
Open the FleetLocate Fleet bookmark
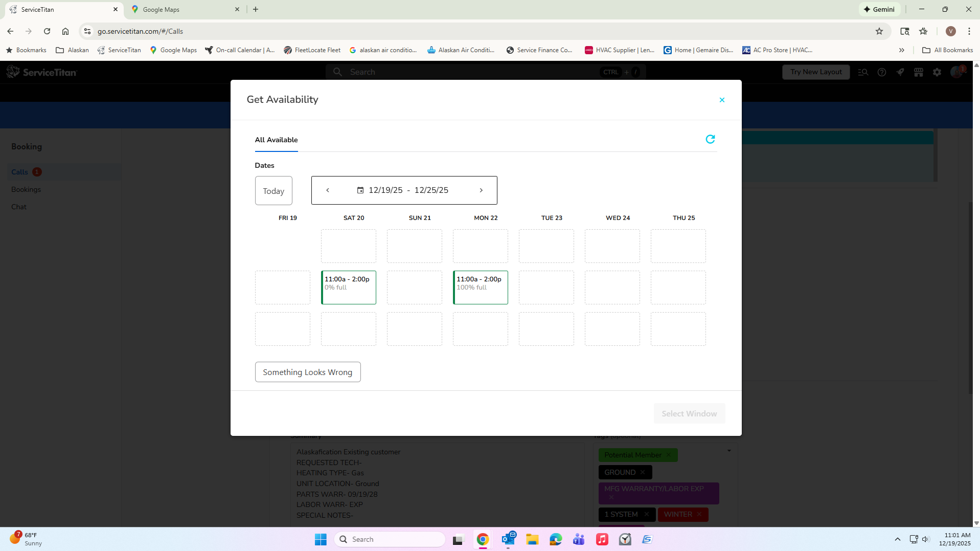(312, 50)
